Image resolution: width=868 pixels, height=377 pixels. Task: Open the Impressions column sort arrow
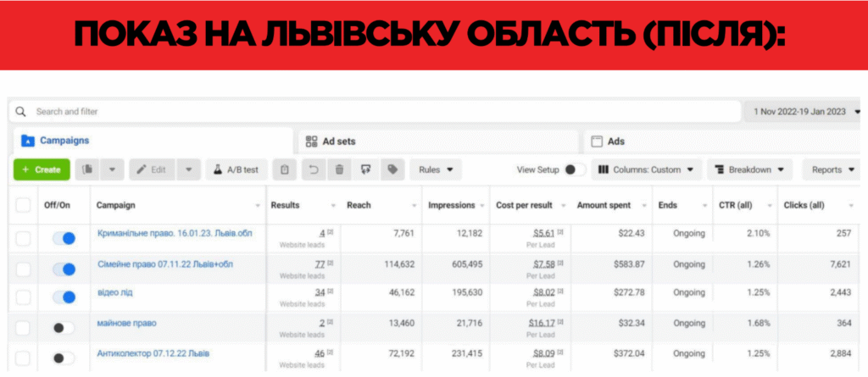tap(483, 206)
